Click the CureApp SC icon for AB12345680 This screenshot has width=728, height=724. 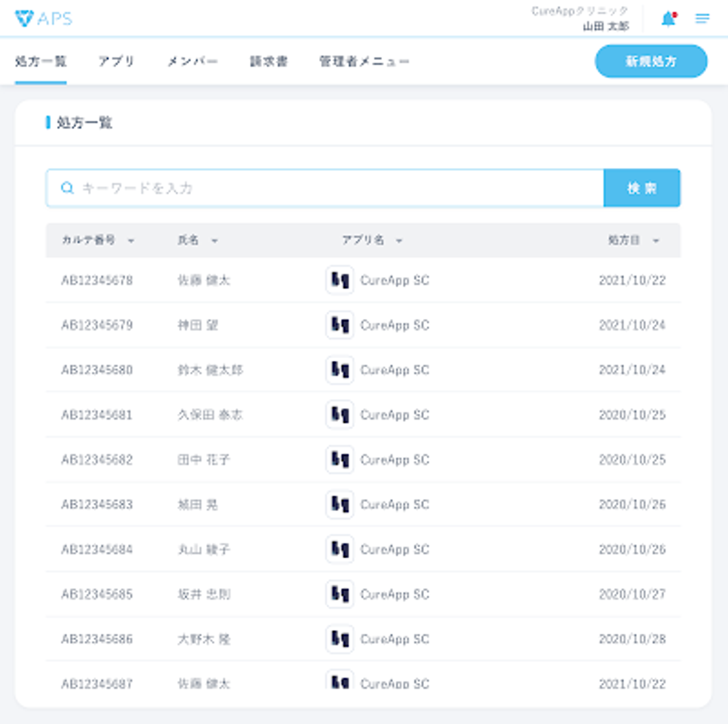340,370
